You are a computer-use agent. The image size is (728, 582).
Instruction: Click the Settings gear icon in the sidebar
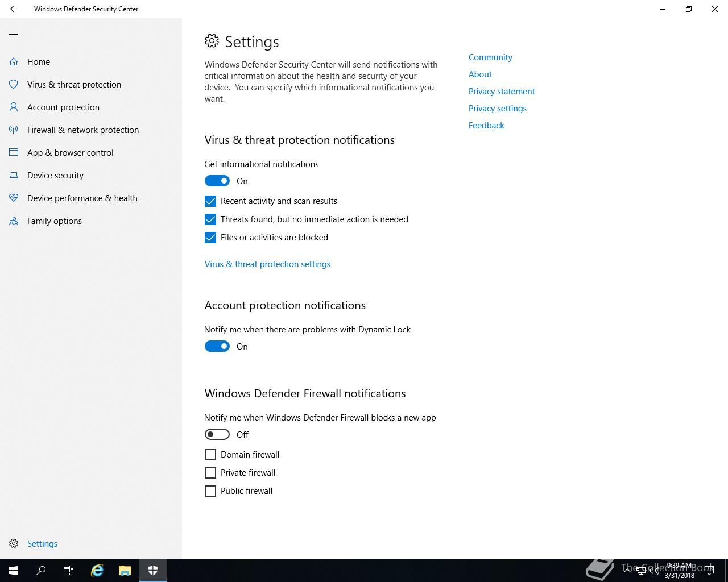pyautogui.click(x=14, y=543)
